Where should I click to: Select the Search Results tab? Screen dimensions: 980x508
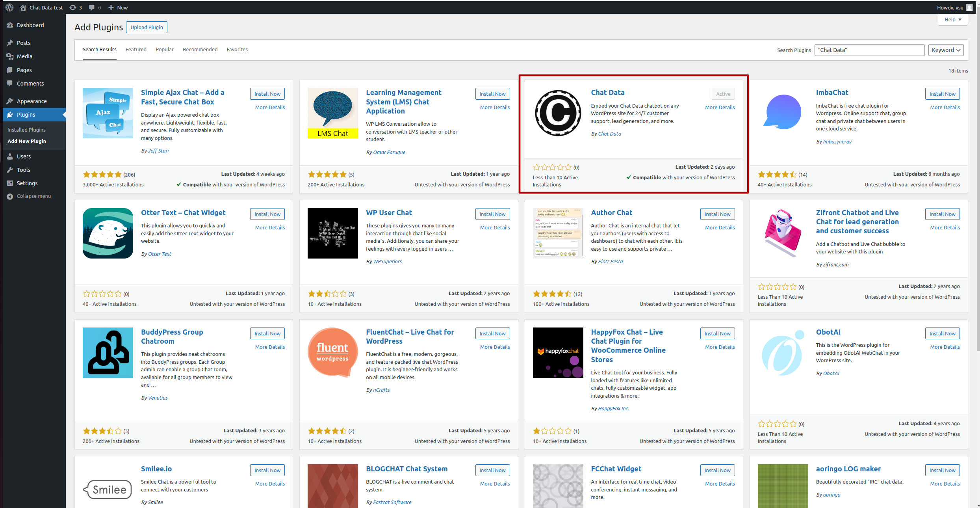pos(100,50)
